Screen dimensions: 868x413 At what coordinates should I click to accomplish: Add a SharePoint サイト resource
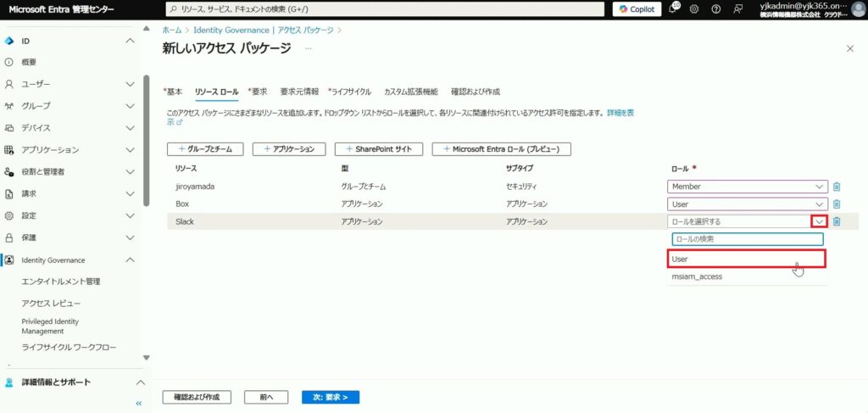379,149
